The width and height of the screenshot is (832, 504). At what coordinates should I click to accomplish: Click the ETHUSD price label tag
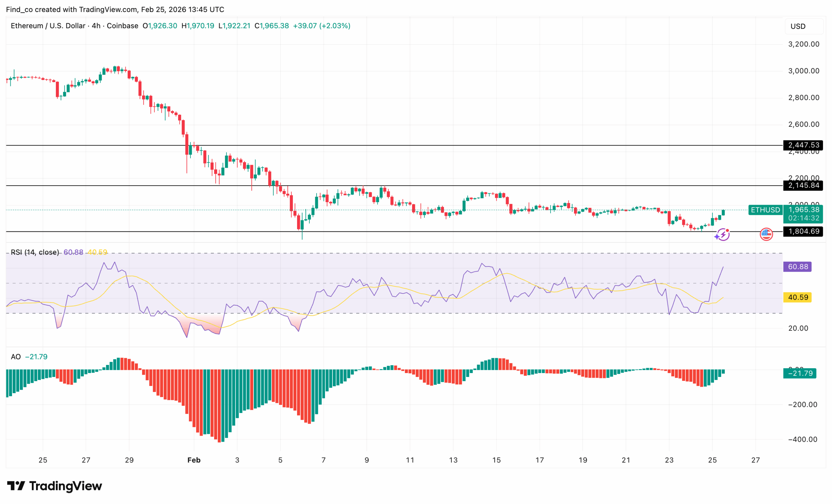pyautogui.click(x=765, y=210)
